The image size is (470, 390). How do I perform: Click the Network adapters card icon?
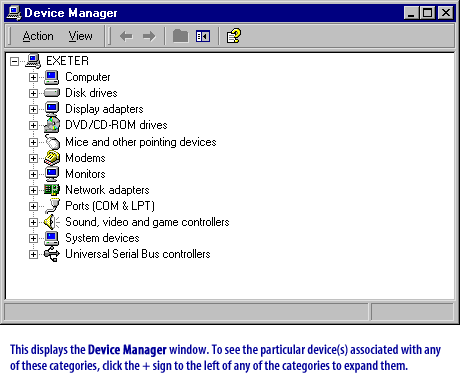tap(52, 190)
